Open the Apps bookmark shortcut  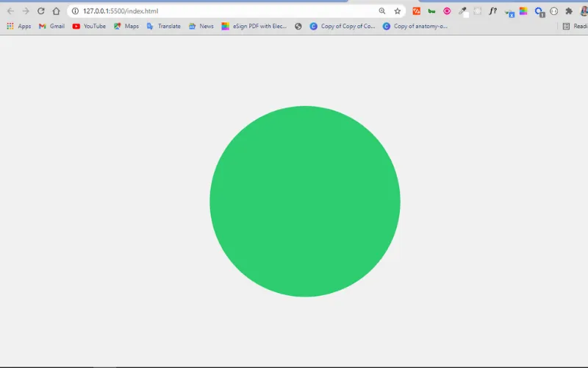(x=19, y=26)
